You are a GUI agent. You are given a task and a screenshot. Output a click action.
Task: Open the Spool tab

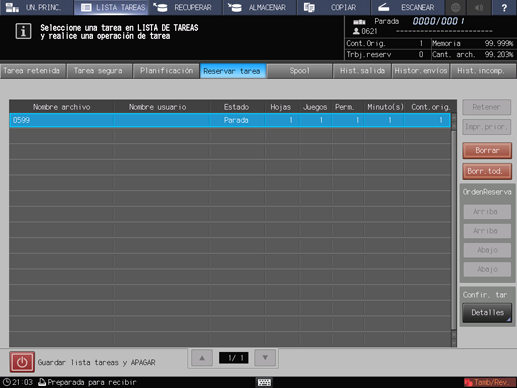(299, 71)
